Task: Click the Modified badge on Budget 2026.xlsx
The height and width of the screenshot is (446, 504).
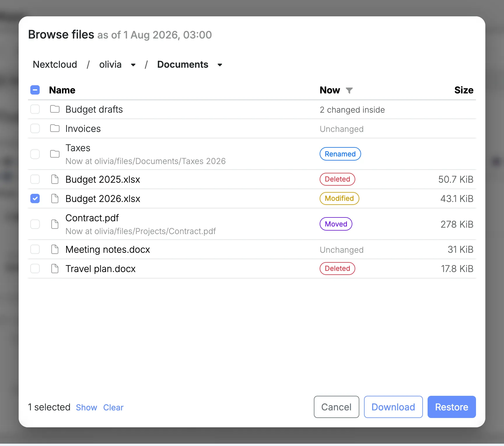Action: [x=339, y=198]
